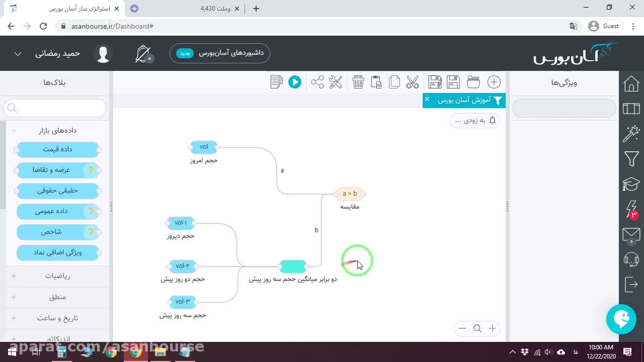
Task: Open a new Chrome tab
Action: [x=256, y=9]
